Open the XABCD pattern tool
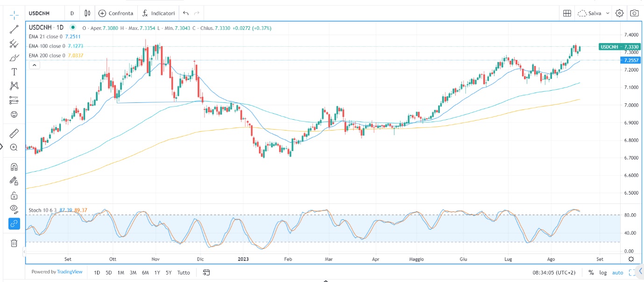The height and width of the screenshot is (282, 644). coord(14,86)
